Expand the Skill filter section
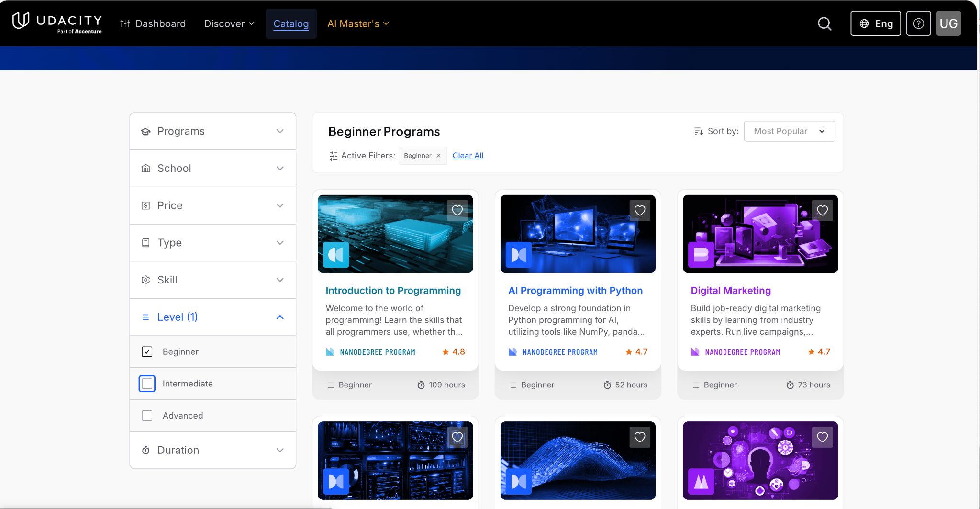This screenshot has width=980, height=509. click(x=213, y=280)
